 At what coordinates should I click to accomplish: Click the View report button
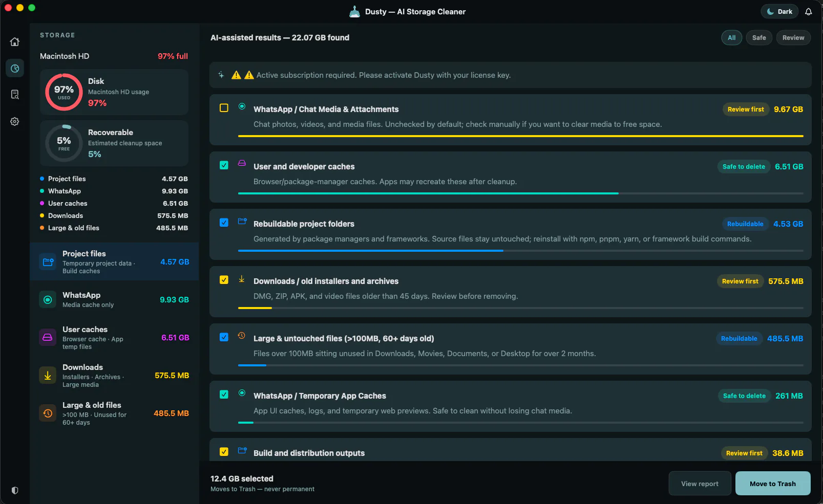700,484
